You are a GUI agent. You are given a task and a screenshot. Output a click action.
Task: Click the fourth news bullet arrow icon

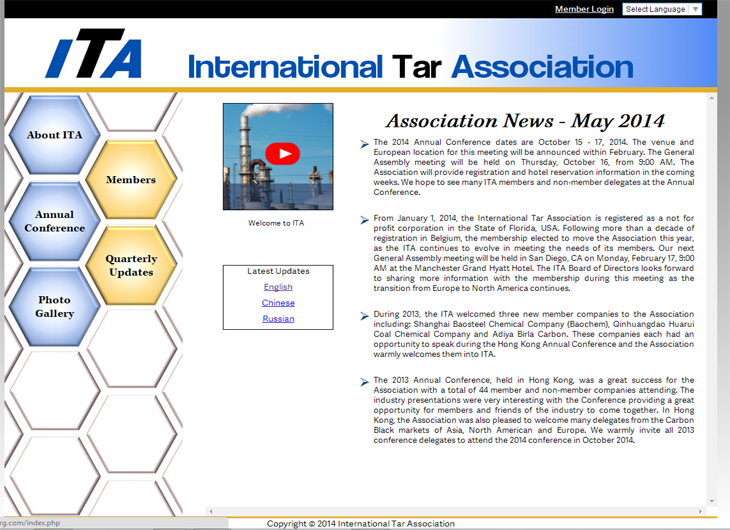[364, 381]
